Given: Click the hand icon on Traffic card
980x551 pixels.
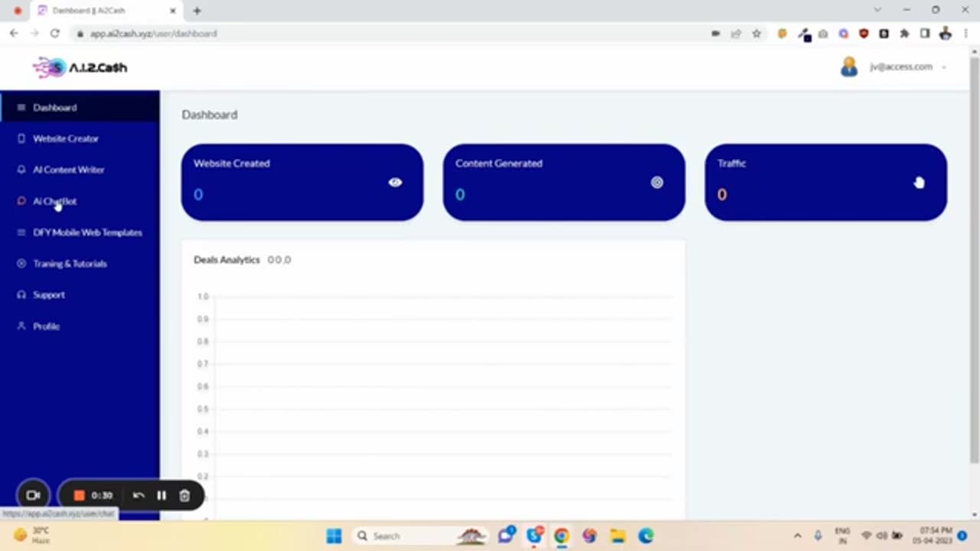Looking at the screenshot, I should (919, 182).
